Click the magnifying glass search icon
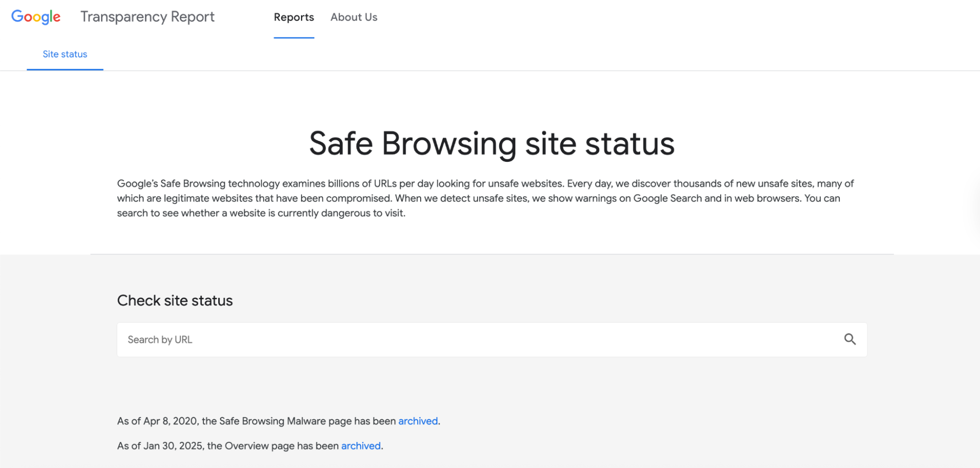The image size is (980, 468). 850,339
